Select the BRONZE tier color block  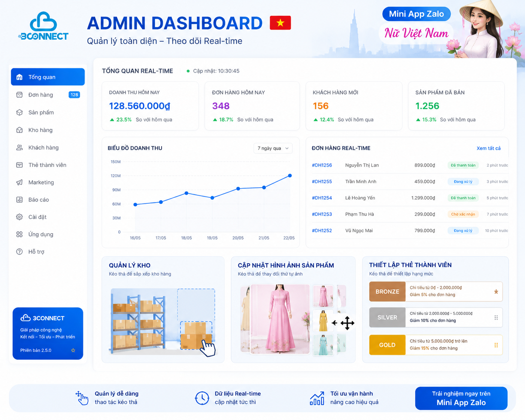(x=387, y=292)
